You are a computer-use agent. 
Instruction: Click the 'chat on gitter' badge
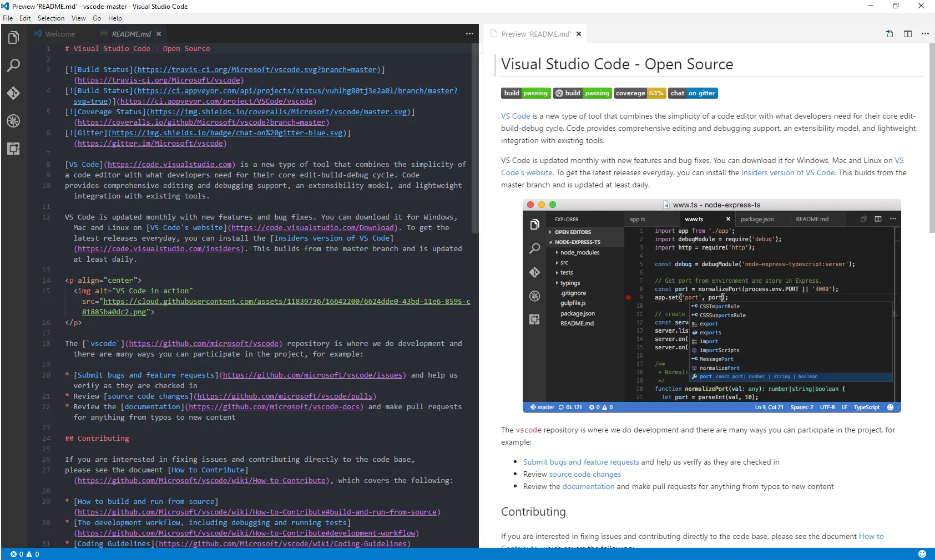pos(693,93)
